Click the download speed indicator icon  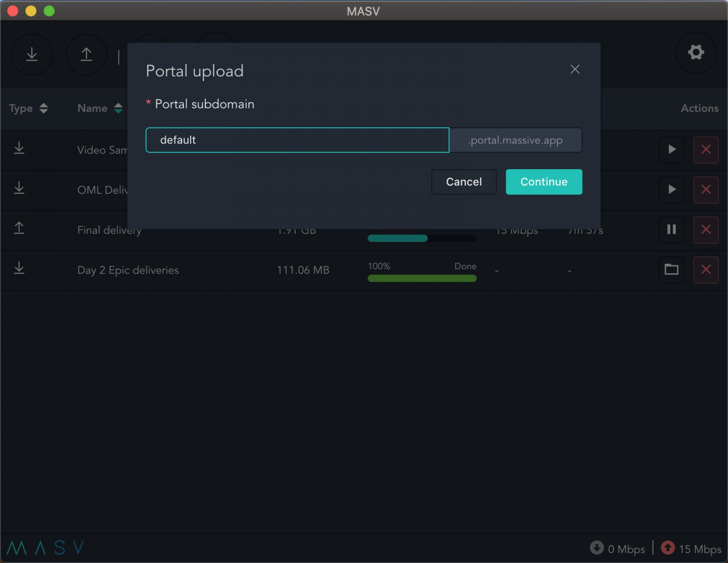coord(597,548)
